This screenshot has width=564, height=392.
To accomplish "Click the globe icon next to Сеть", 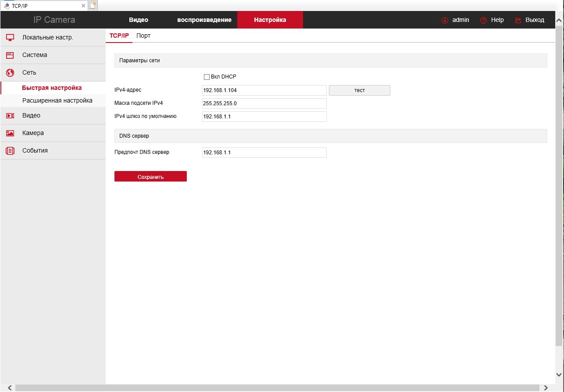I will pyautogui.click(x=10, y=73).
